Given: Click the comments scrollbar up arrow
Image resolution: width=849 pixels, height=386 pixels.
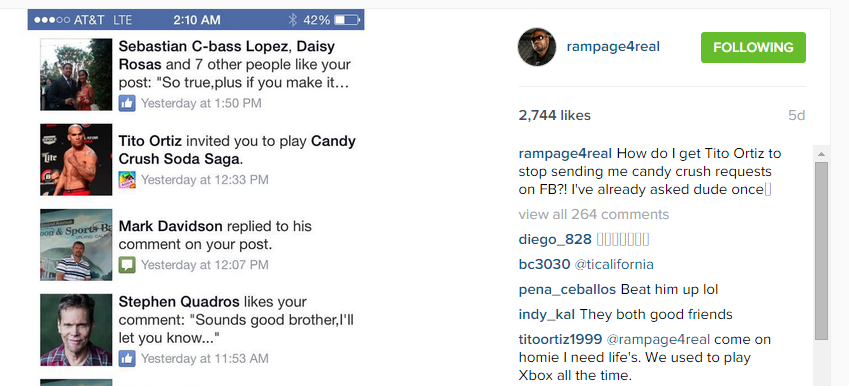Looking at the screenshot, I should (x=821, y=154).
